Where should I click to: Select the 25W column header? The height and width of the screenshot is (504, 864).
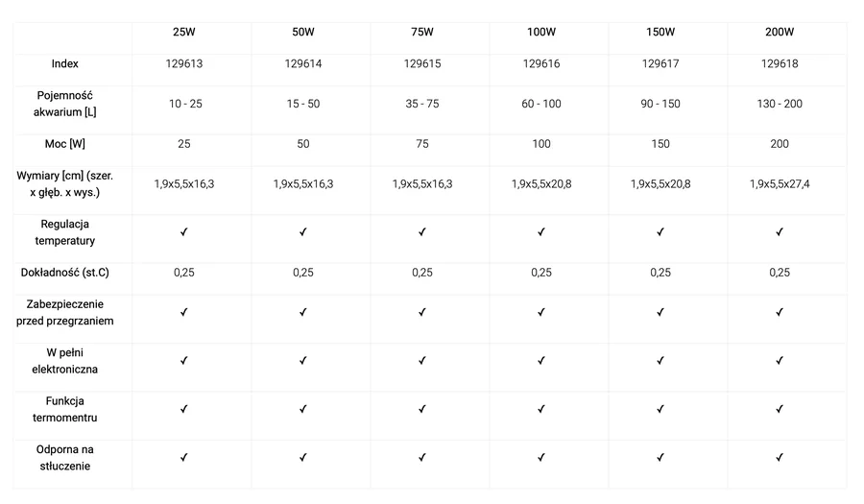coord(184,32)
